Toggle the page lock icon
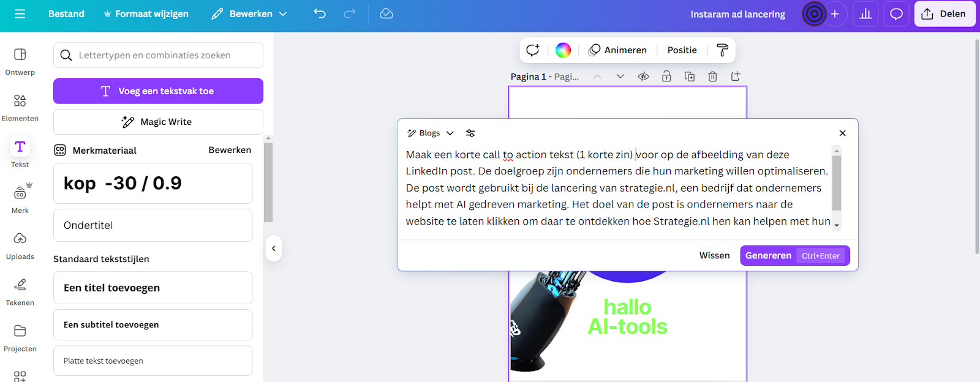 coord(666,77)
